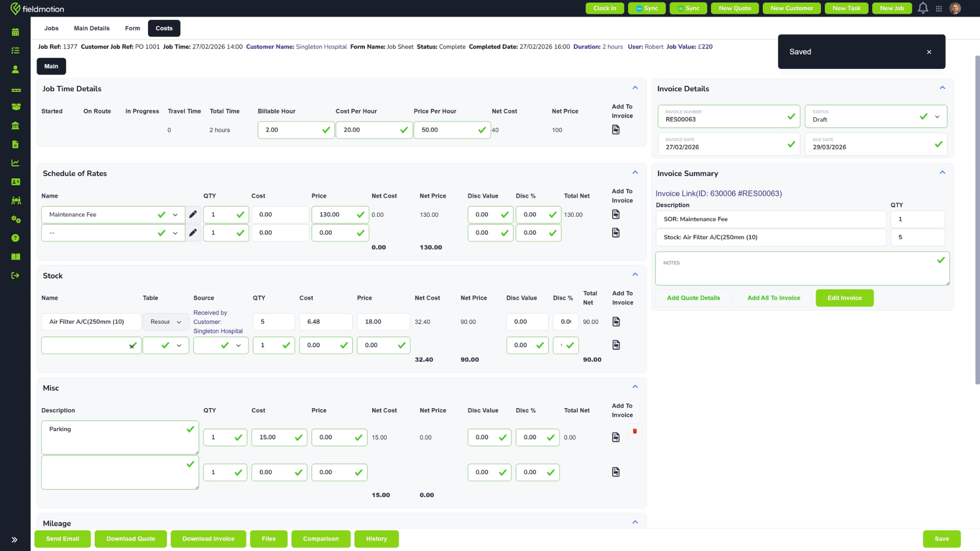Click the page vertical scrollbar
The height and width of the screenshot is (551, 980).
pos(977,219)
